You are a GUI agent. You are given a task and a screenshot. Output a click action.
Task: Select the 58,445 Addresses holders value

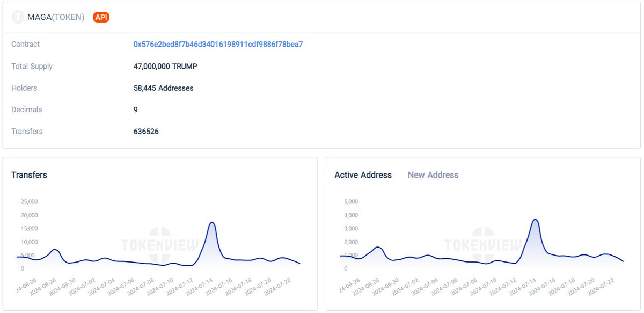point(164,88)
